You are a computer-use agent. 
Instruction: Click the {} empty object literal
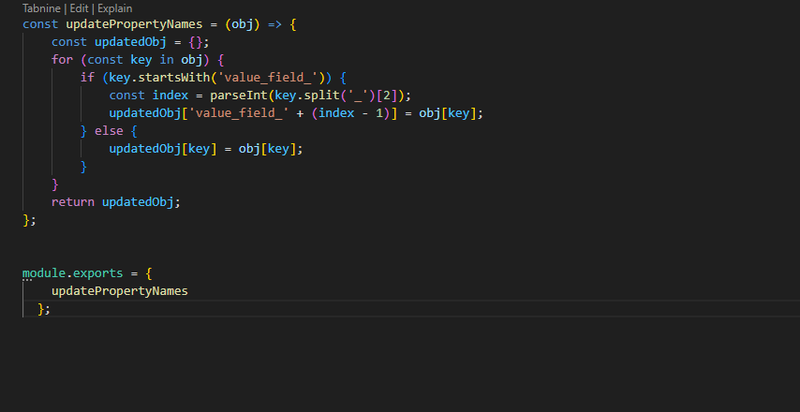[195, 42]
